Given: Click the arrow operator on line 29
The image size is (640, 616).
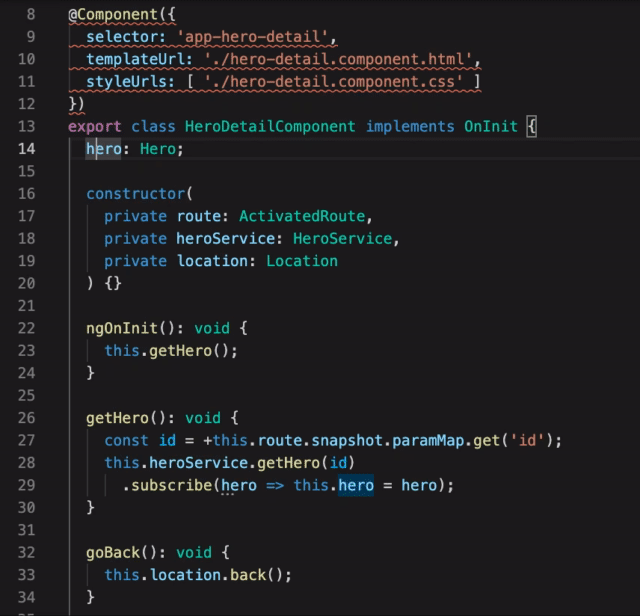Looking at the screenshot, I should coord(275,486).
